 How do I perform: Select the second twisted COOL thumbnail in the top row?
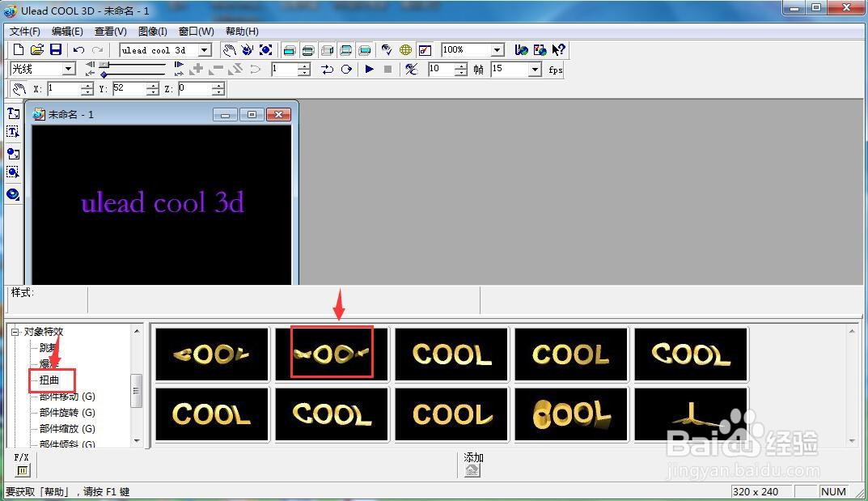coord(332,353)
